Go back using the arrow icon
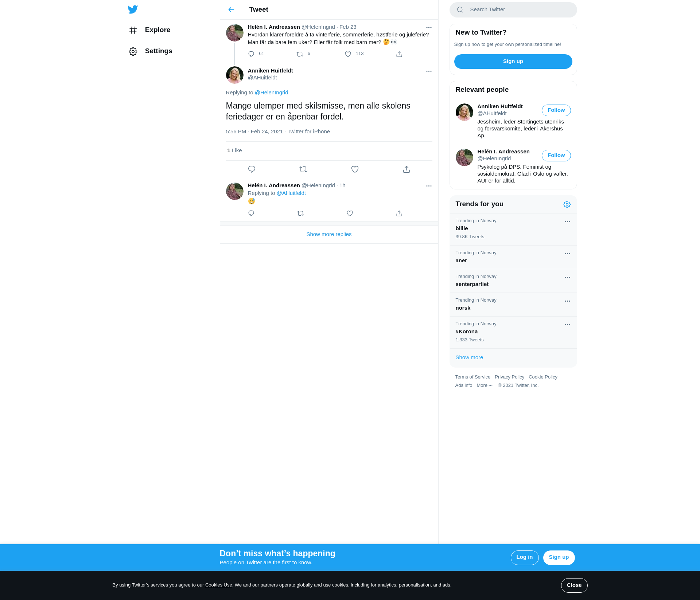The width and height of the screenshot is (700, 600). pyautogui.click(x=231, y=9)
